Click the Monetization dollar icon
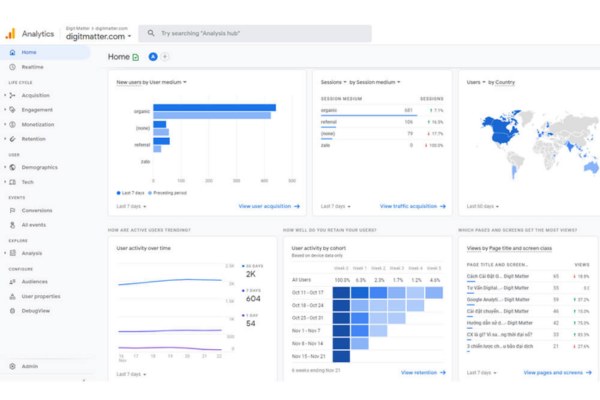 tap(12, 124)
